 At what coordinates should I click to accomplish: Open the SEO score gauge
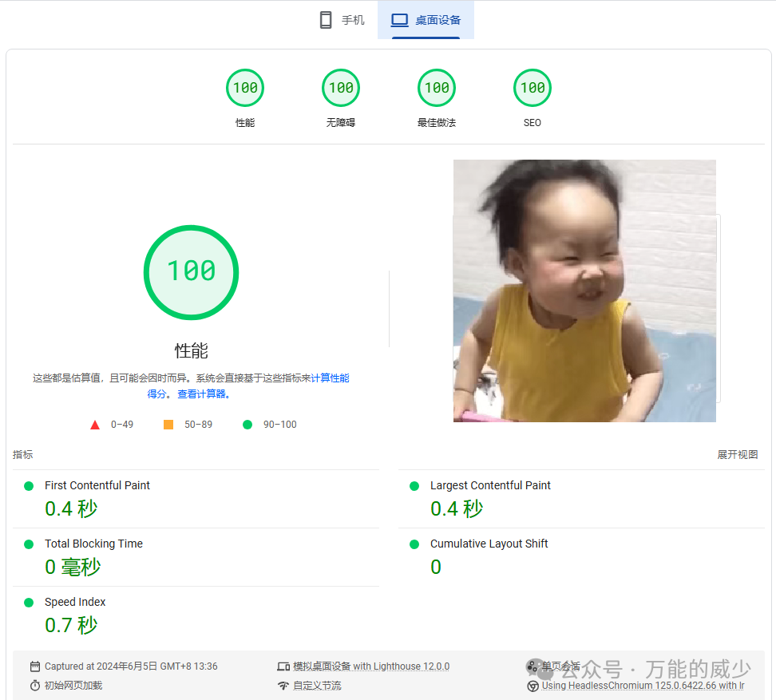point(533,88)
